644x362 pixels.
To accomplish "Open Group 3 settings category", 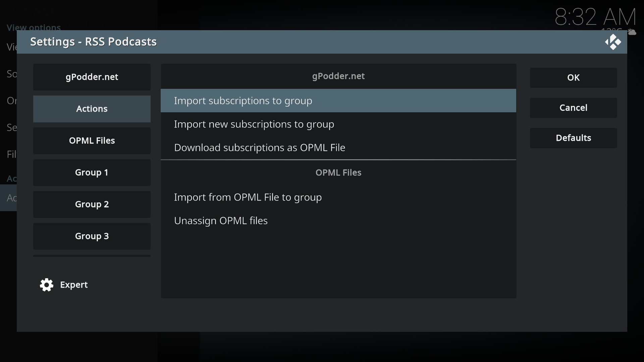I will (92, 236).
